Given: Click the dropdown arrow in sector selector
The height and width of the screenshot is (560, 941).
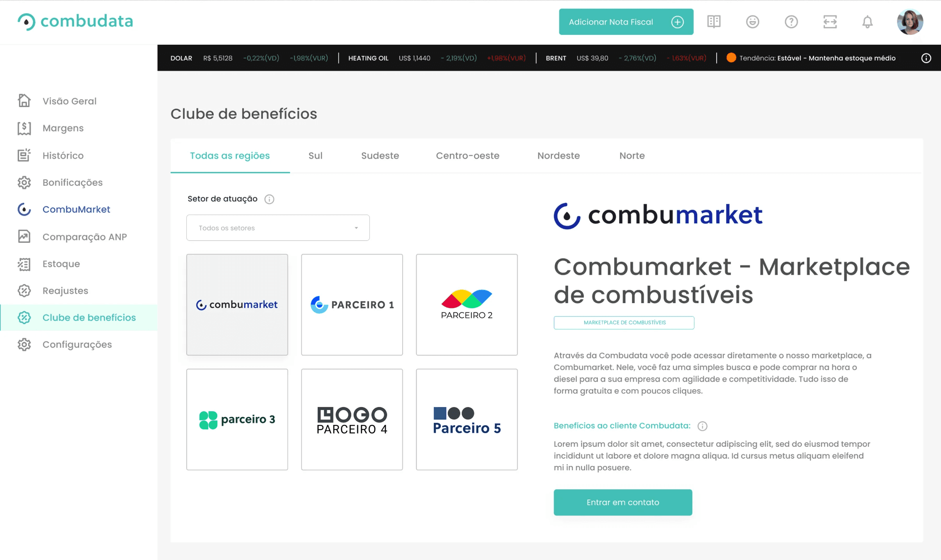Looking at the screenshot, I should pos(356,228).
